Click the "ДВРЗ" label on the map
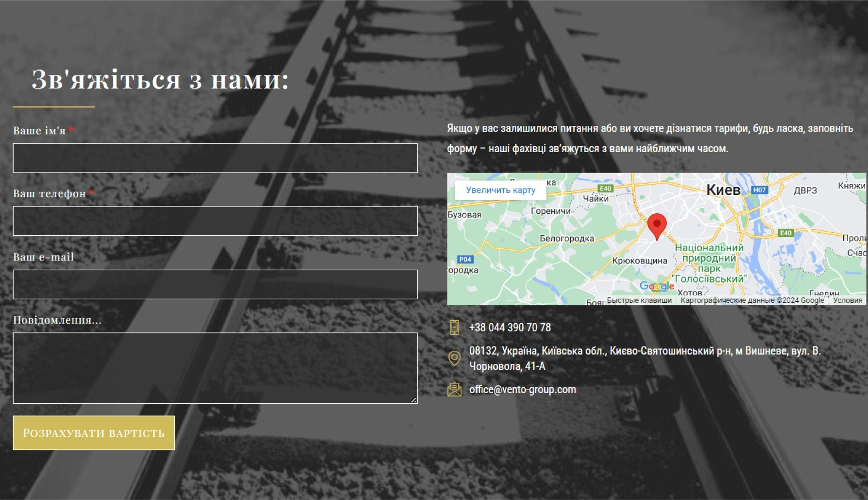This screenshot has height=500, width=868. [805, 190]
